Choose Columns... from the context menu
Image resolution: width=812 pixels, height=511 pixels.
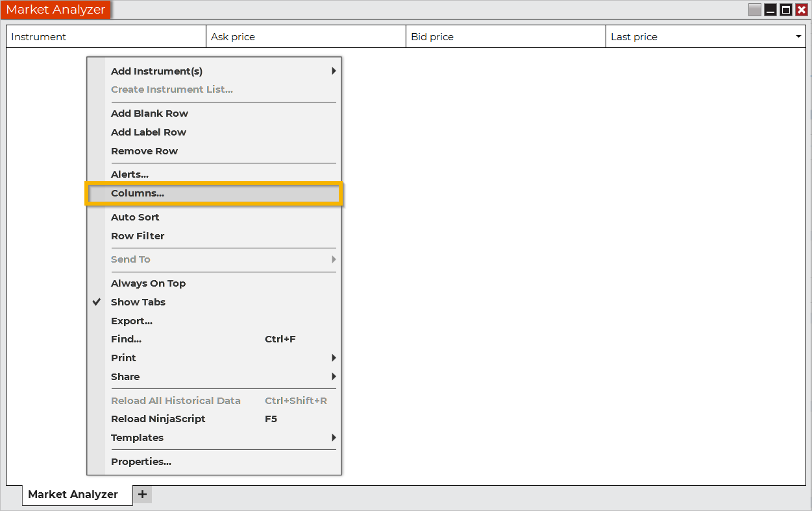coord(138,193)
